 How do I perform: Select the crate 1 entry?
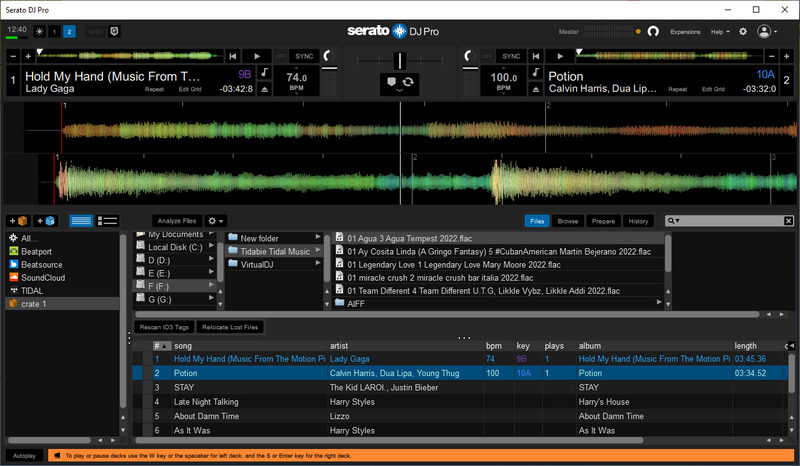click(62, 304)
